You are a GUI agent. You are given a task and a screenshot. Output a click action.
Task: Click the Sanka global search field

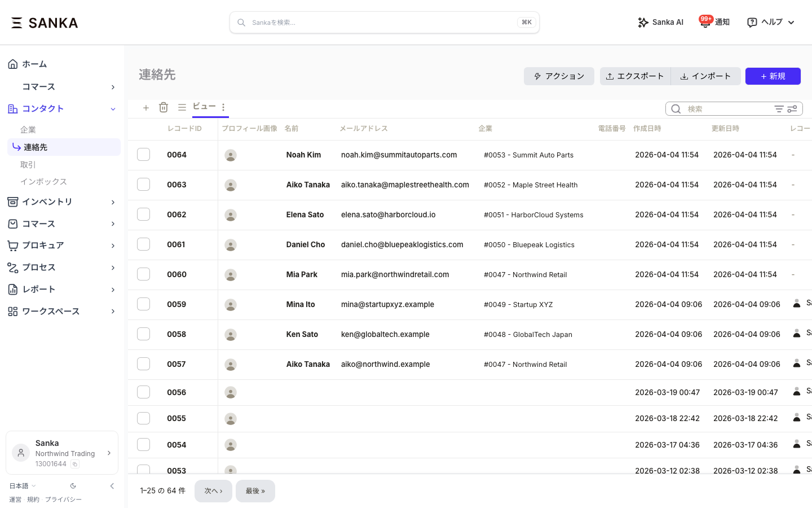(x=383, y=23)
